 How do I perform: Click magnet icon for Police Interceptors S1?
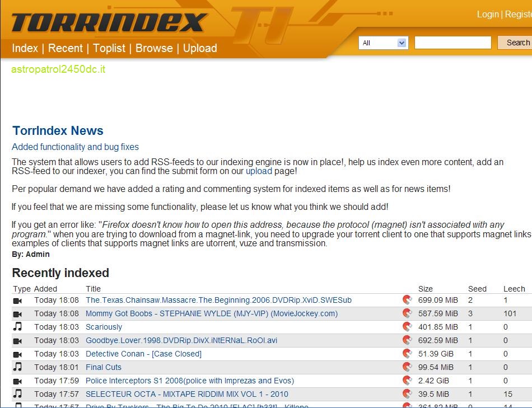coord(407,381)
